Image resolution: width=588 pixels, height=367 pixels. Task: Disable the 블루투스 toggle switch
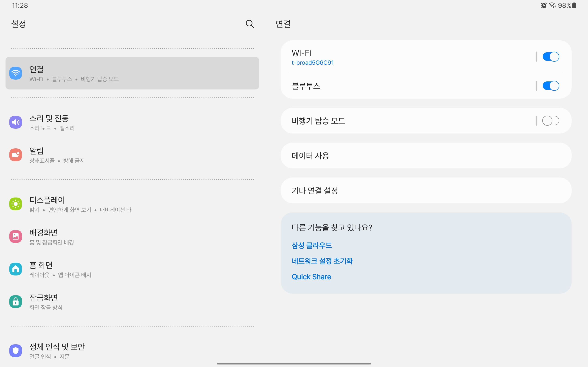tap(551, 86)
